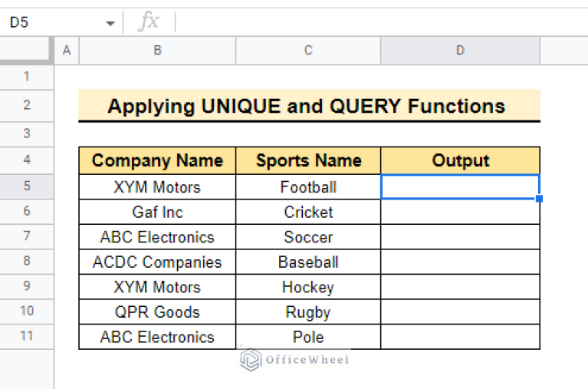This screenshot has width=588, height=389.
Task: Select column B header
Action: pos(157,51)
